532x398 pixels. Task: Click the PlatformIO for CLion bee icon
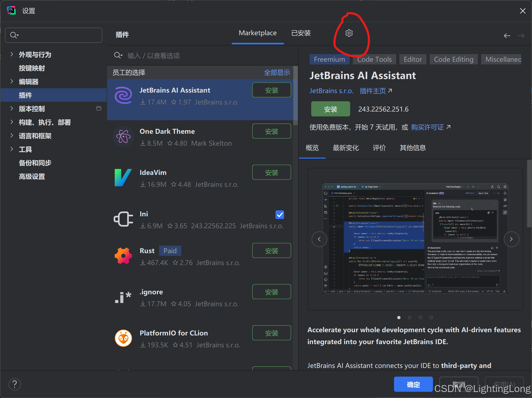123,338
